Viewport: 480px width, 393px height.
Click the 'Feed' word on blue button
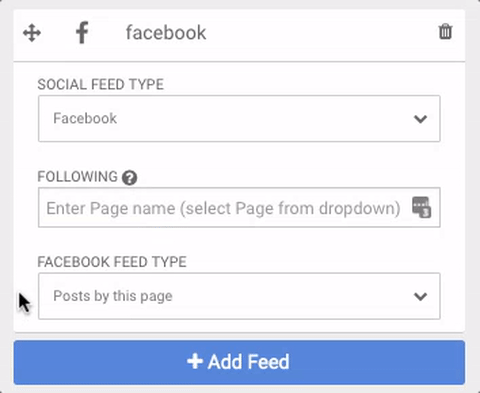[269, 362]
